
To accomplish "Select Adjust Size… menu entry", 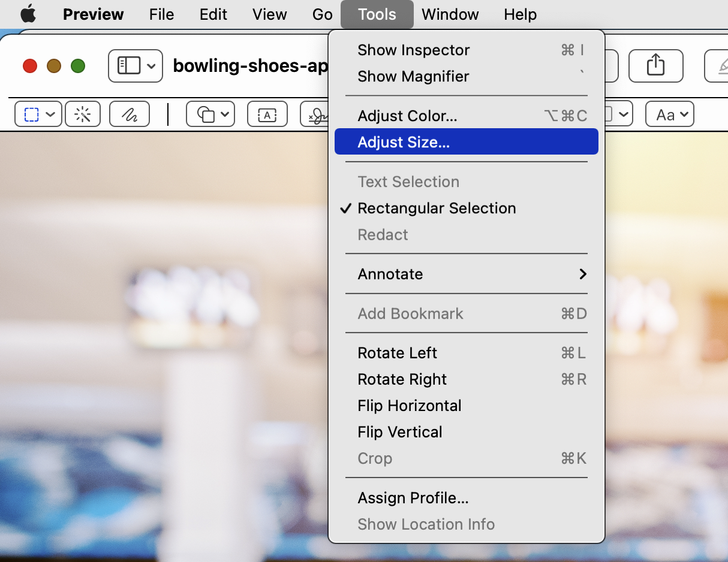I will [x=467, y=142].
